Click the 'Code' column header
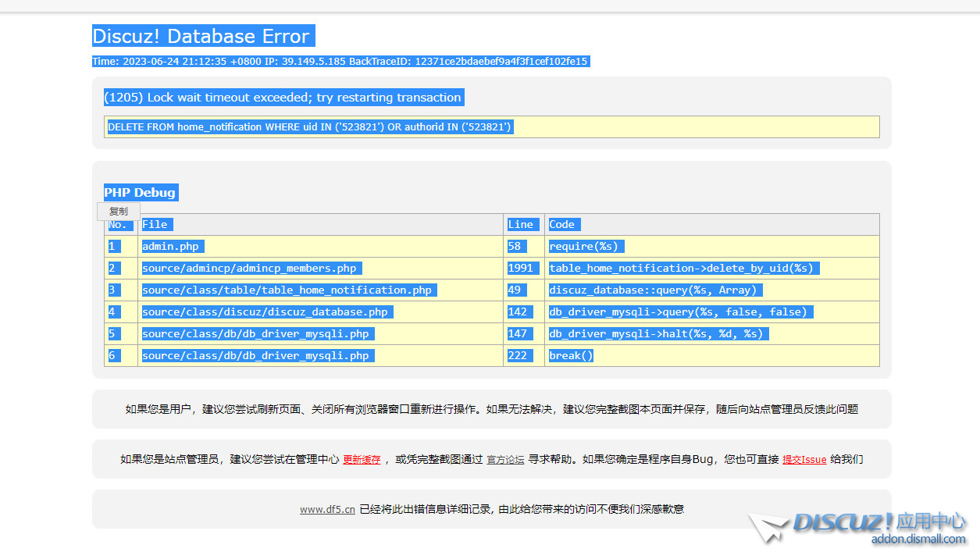The image size is (980, 559). pyautogui.click(x=563, y=224)
